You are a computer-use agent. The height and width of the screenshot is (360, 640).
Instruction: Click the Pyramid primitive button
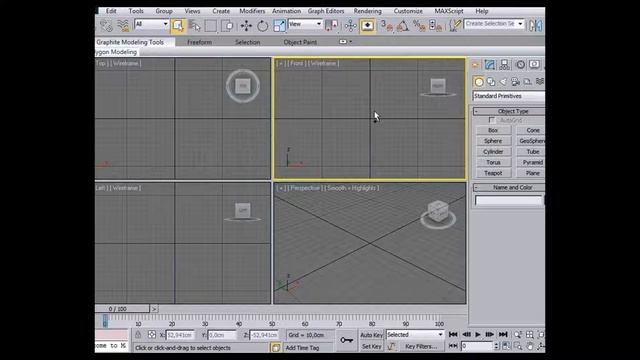pos(531,162)
